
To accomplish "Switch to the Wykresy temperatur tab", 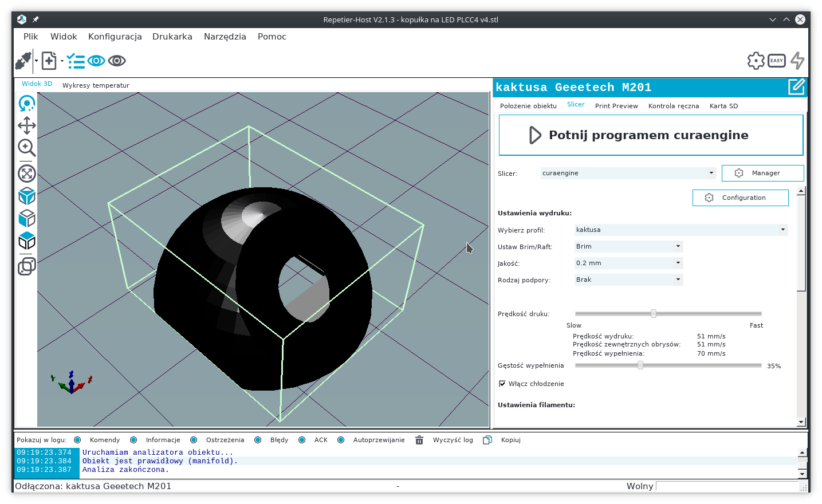I will pos(96,85).
